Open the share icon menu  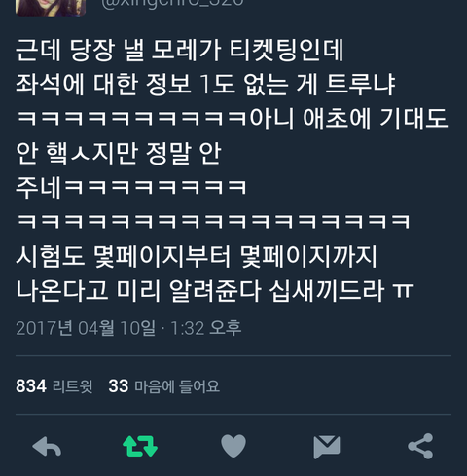point(420,446)
